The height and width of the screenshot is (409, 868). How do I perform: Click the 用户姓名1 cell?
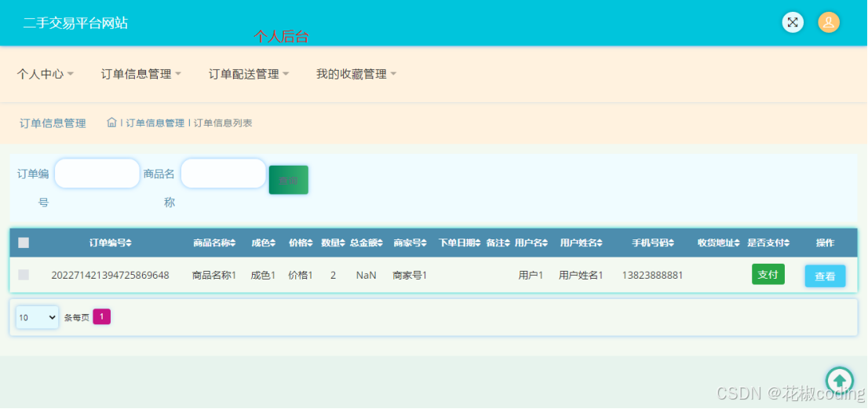click(581, 275)
